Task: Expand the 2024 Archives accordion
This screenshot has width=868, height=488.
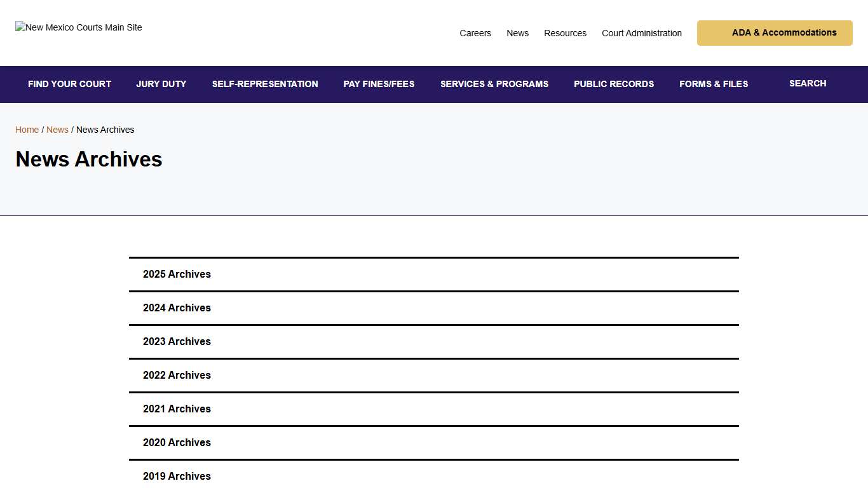Action: (177, 308)
